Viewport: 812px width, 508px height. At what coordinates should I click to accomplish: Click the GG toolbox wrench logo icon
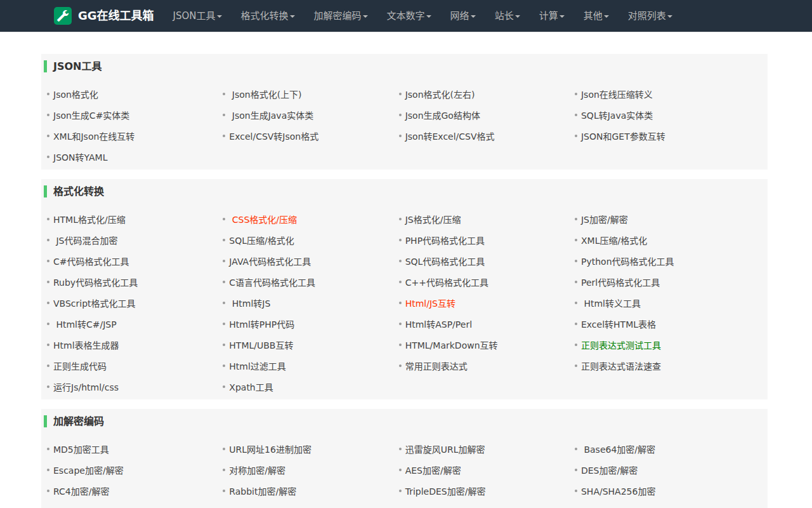62,16
